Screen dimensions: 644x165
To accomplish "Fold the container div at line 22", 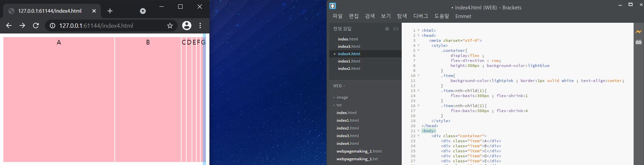I will tap(418, 136).
